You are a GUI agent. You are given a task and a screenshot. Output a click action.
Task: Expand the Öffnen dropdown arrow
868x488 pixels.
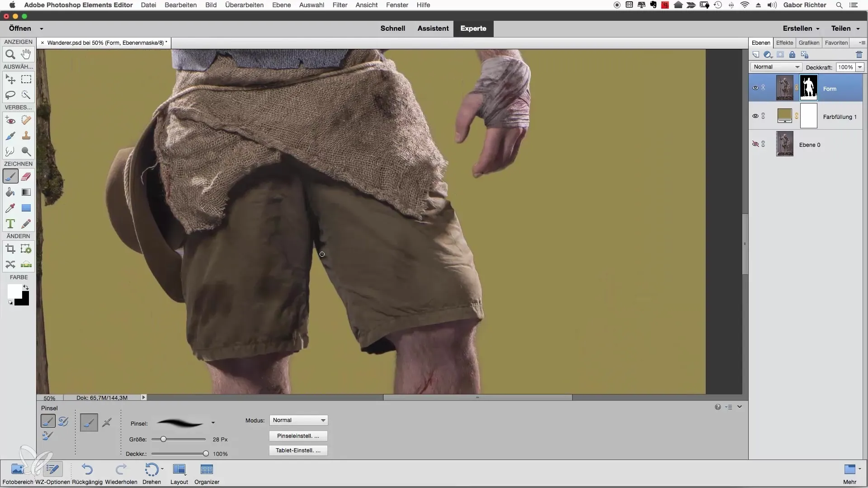coord(42,28)
